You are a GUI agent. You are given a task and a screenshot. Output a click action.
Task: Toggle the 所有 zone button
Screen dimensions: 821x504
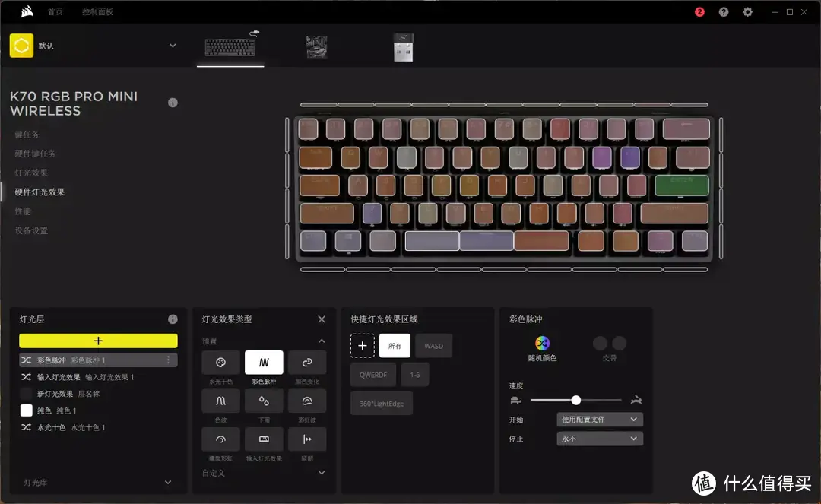(x=395, y=346)
